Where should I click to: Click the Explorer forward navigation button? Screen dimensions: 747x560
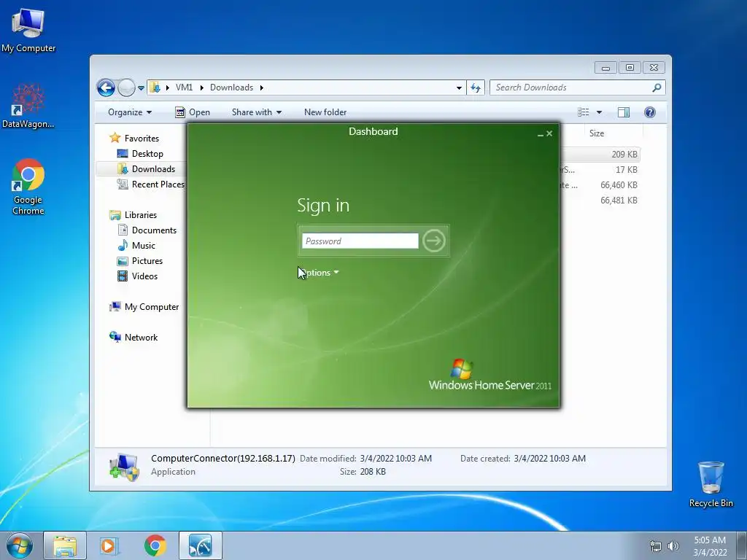[126, 87]
